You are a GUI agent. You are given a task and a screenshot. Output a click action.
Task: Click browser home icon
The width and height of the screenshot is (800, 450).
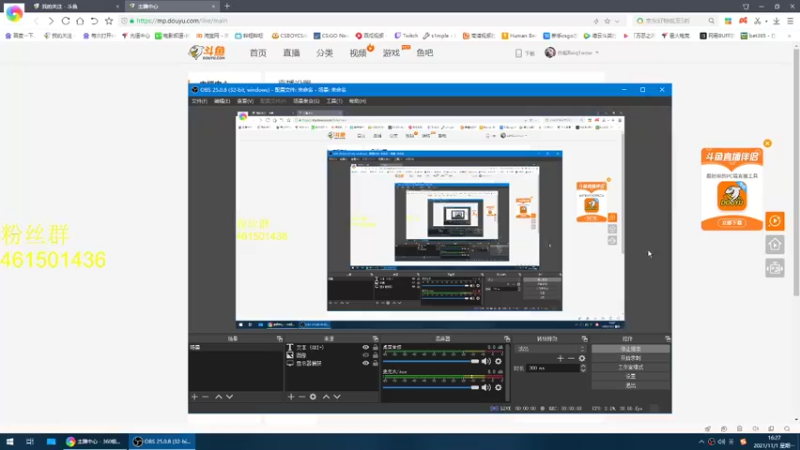click(x=80, y=21)
